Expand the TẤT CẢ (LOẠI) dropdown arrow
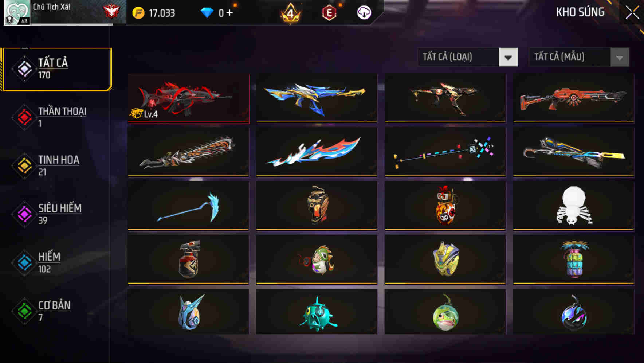 508,57
